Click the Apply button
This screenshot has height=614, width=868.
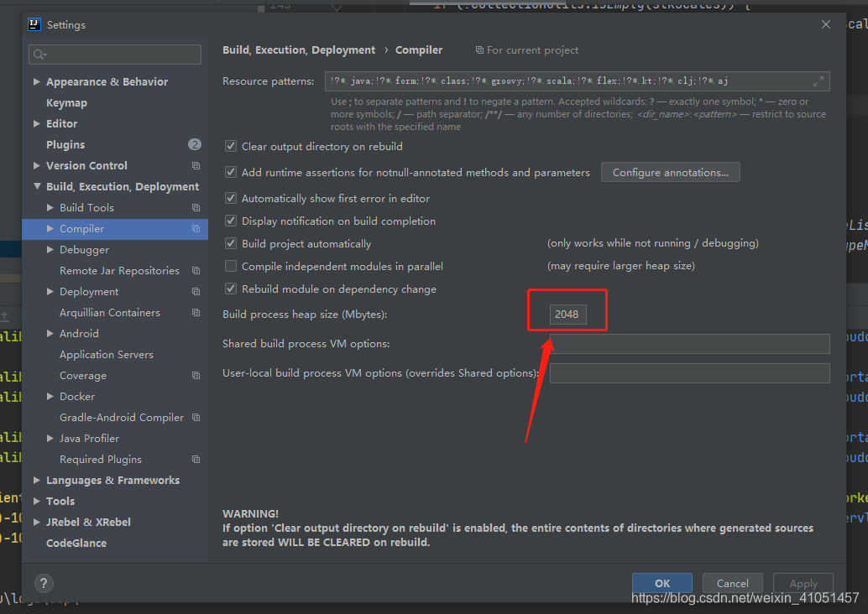point(803,584)
